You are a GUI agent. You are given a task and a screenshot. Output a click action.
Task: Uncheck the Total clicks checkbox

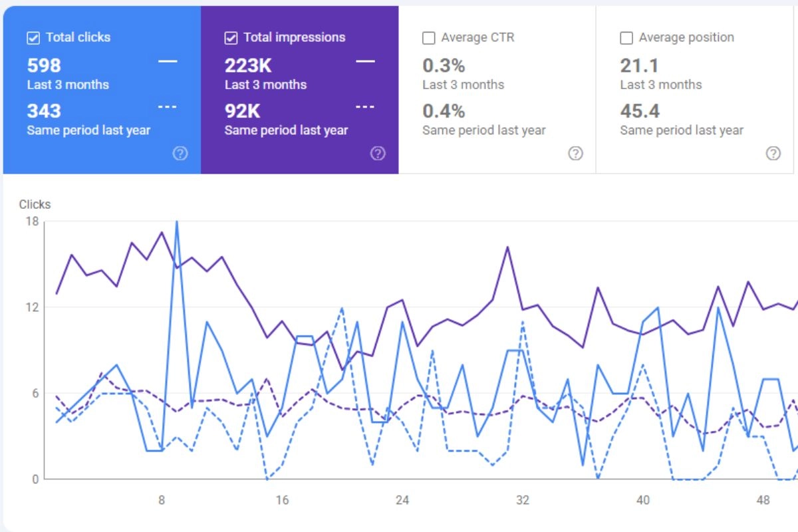33,38
